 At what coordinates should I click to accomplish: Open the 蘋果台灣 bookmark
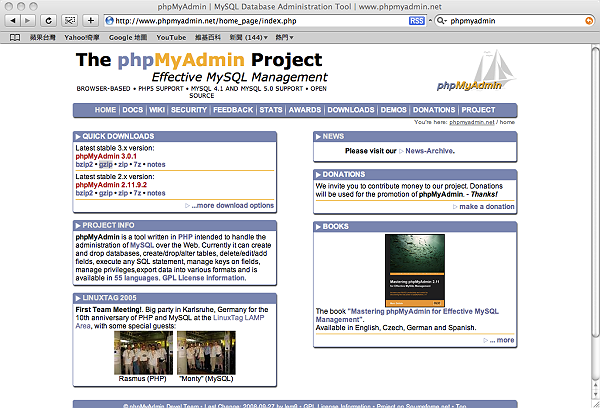[x=42, y=38]
